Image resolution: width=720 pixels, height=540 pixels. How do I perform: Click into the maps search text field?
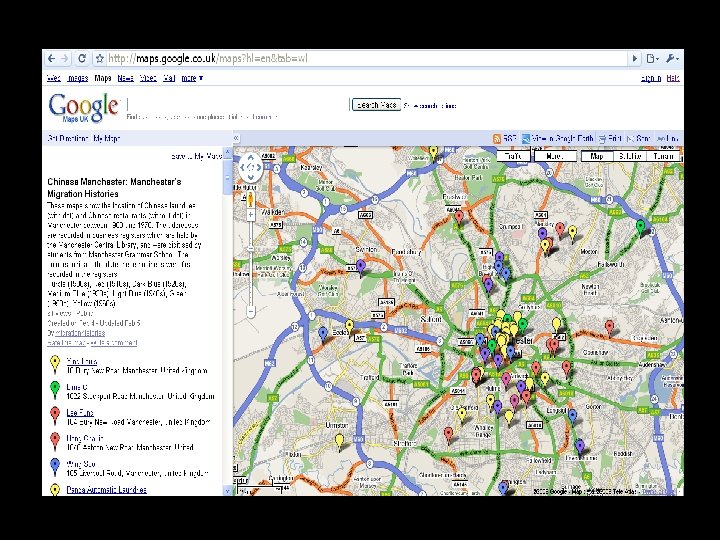pyautogui.click(x=238, y=105)
